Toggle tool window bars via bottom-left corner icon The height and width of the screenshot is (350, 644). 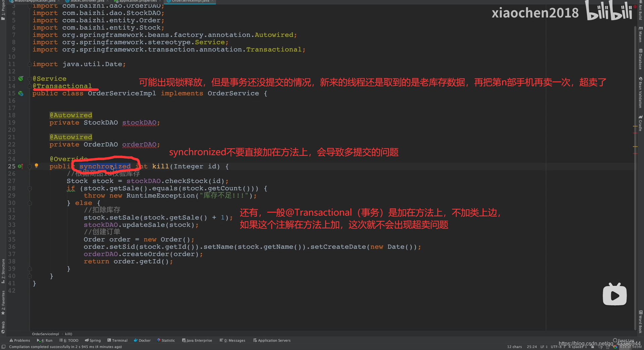(x=3, y=347)
